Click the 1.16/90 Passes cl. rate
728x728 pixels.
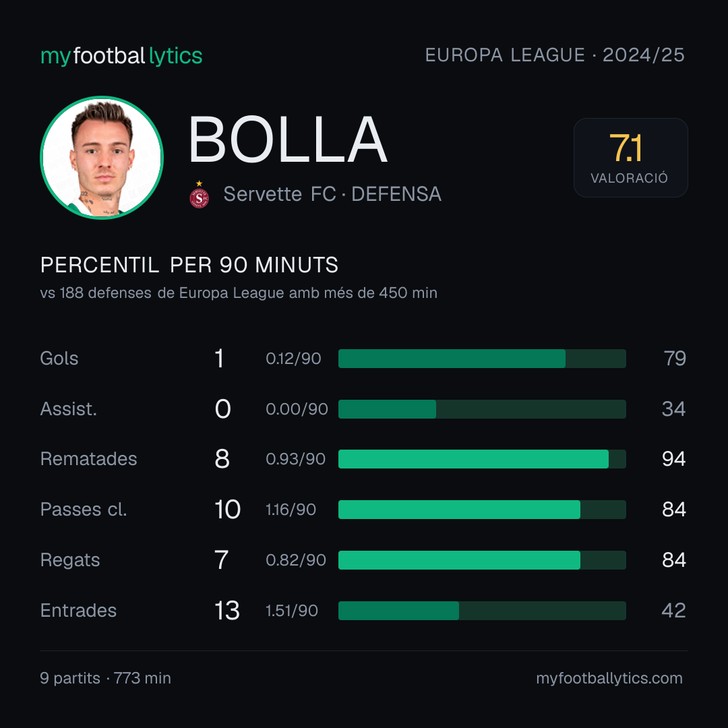(x=291, y=510)
